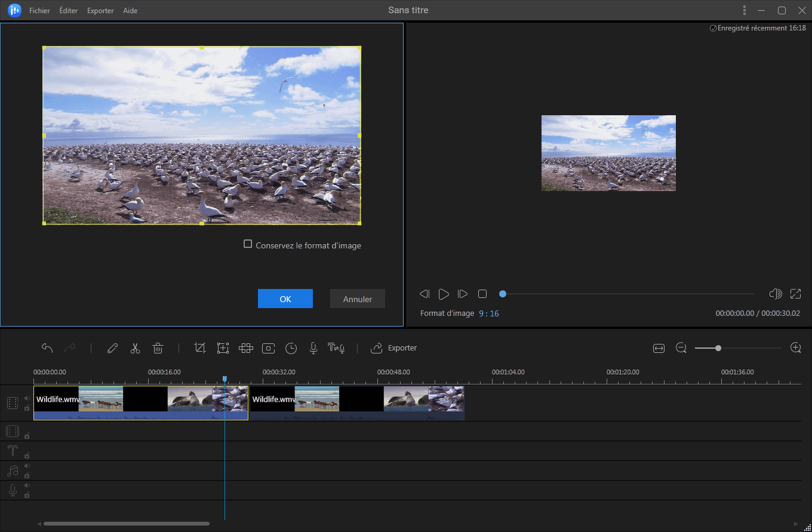Adjust the timeline zoom slider handle

pos(718,348)
